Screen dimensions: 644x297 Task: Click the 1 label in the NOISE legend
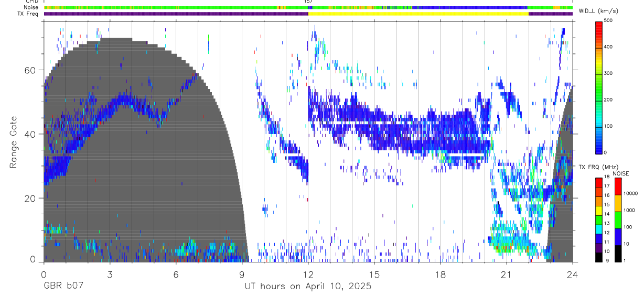pyautogui.click(x=625, y=260)
